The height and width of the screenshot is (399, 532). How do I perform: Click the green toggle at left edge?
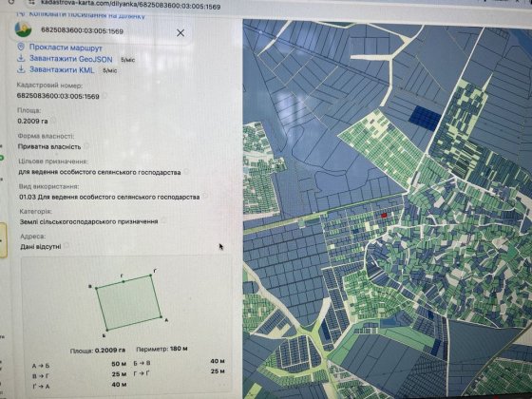(x=1, y=158)
